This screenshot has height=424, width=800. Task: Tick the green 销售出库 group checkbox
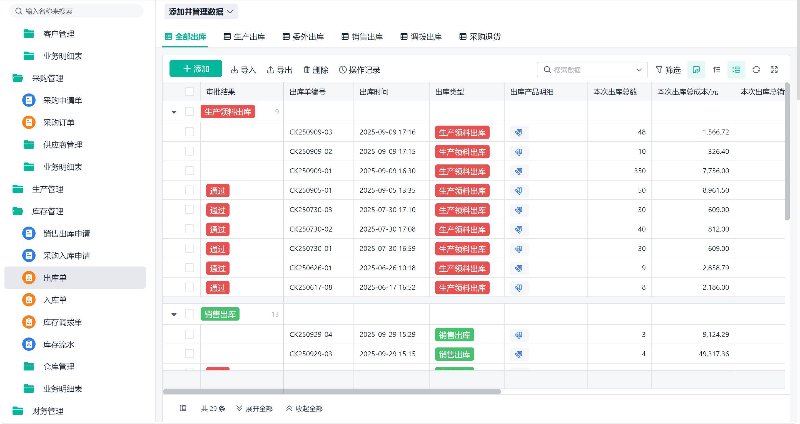[x=189, y=314]
